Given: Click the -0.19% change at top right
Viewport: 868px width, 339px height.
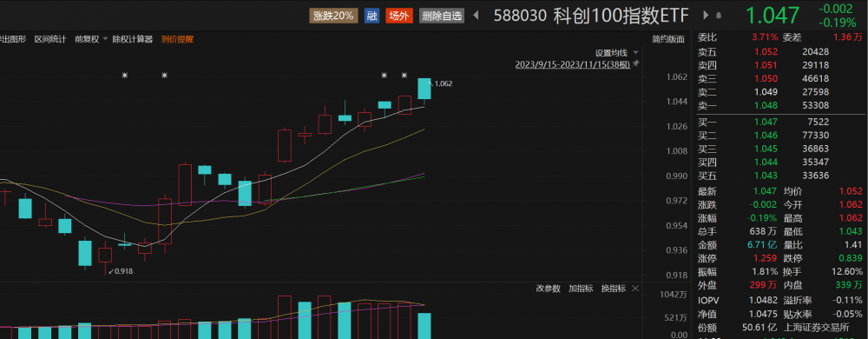Looking at the screenshot, I should [x=837, y=23].
